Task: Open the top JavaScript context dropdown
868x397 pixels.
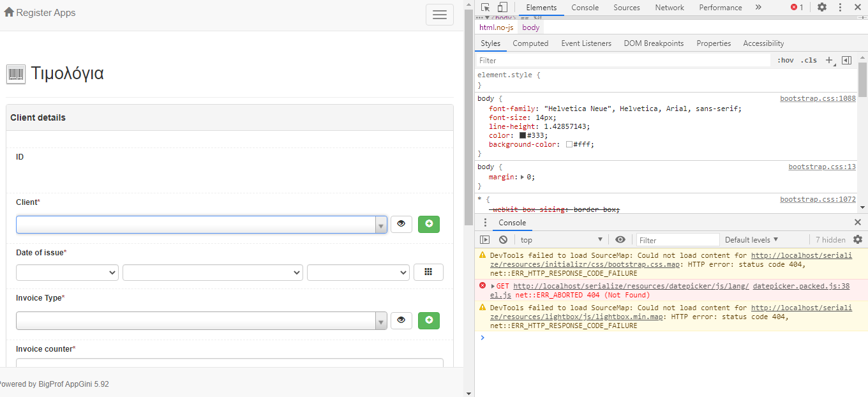Action: 561,240
